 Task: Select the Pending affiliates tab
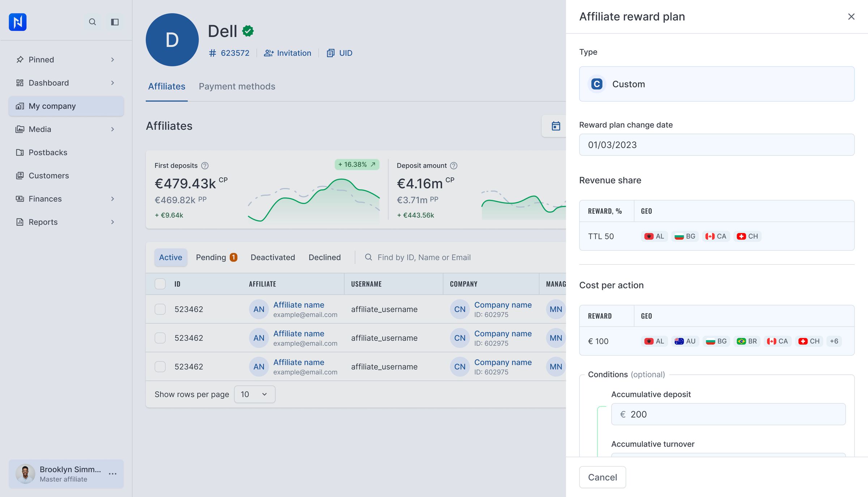pyautogui.click(x=216, y=258)
